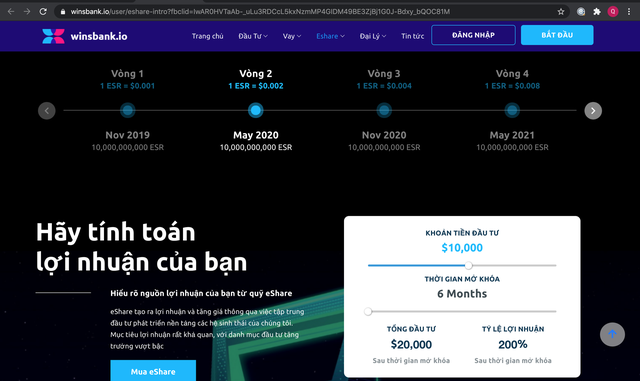This screenshot has height=381, width=640.
Task: Select the Vòng 4 timeline dot
Action: 512,110
